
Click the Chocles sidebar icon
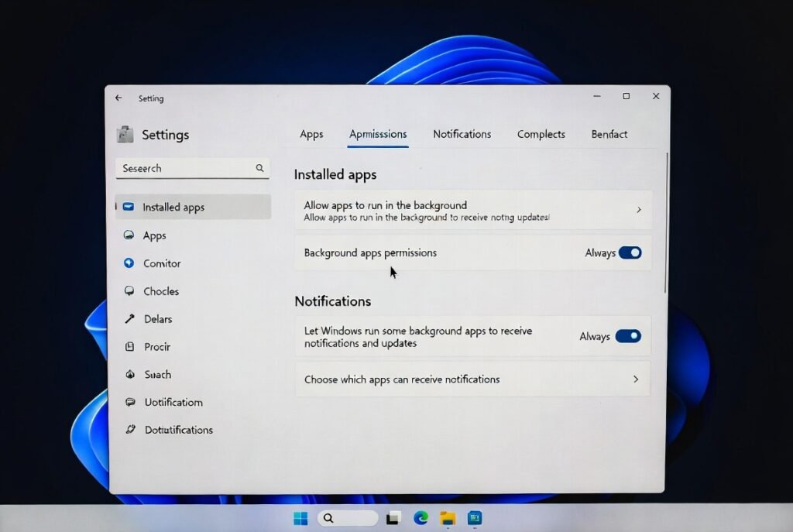129,291
